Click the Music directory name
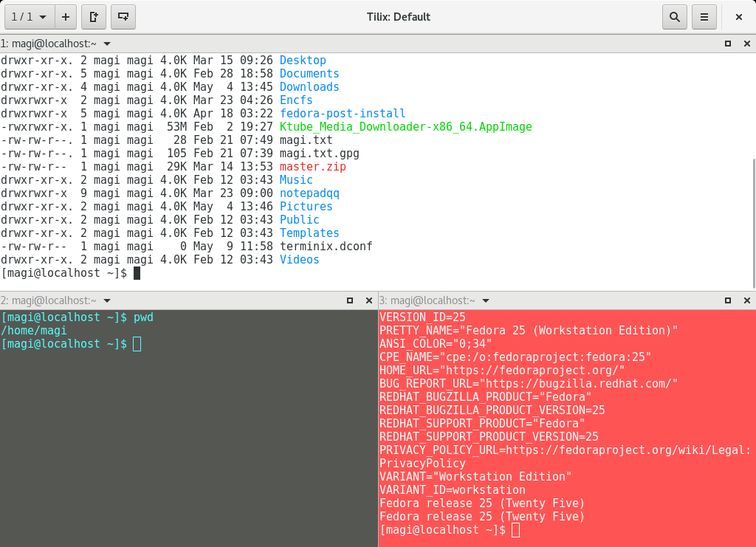The image size is (756, 547). pos(296,180)
